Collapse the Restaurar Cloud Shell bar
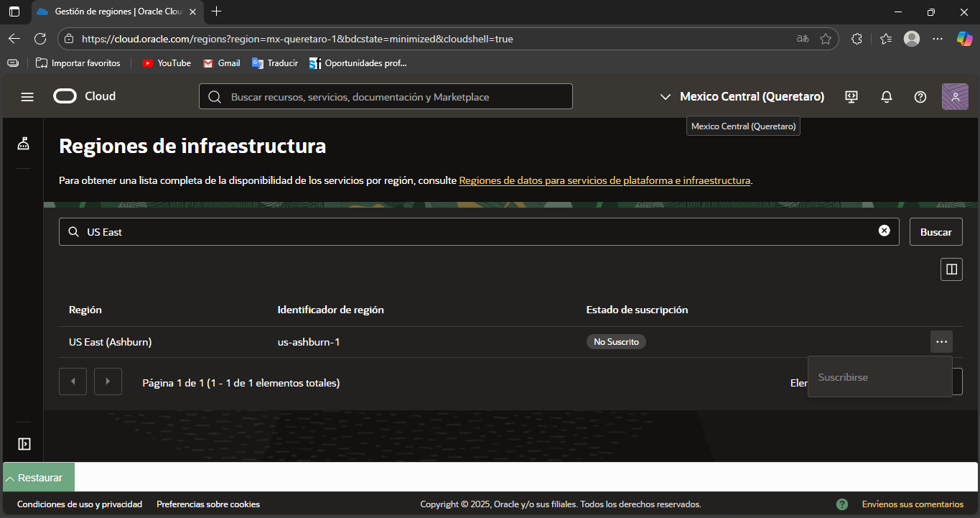 [x=38, y=477]
